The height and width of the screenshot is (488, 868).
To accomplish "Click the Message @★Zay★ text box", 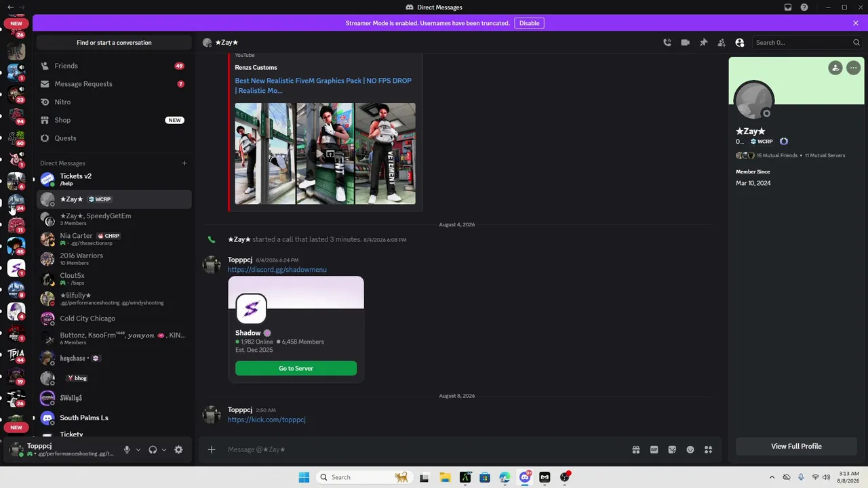I will click(425, 449).
